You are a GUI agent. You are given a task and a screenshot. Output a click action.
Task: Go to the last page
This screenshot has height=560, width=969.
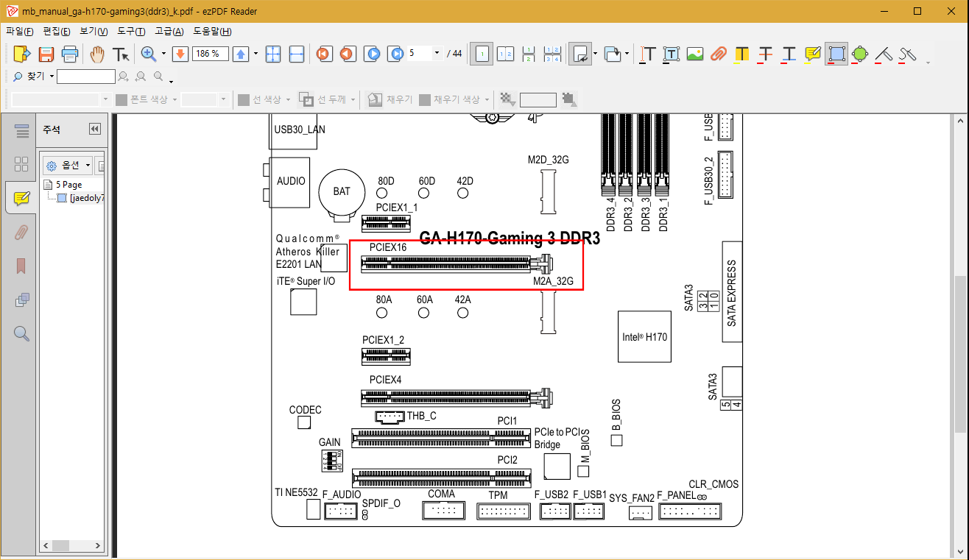pyautogui.click(x=397, y=54)
